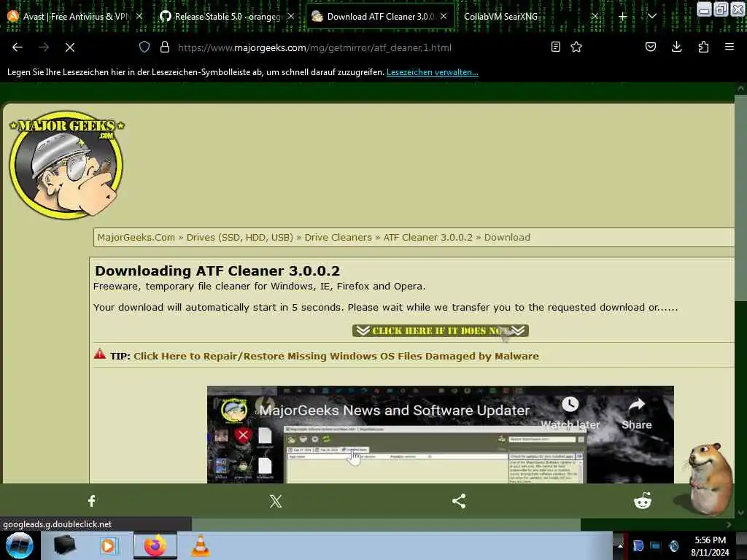Image resolution: width=747 pixels, height=560 pixels.
Task: Open the media player taskbar icon
Action: point(108,545)
